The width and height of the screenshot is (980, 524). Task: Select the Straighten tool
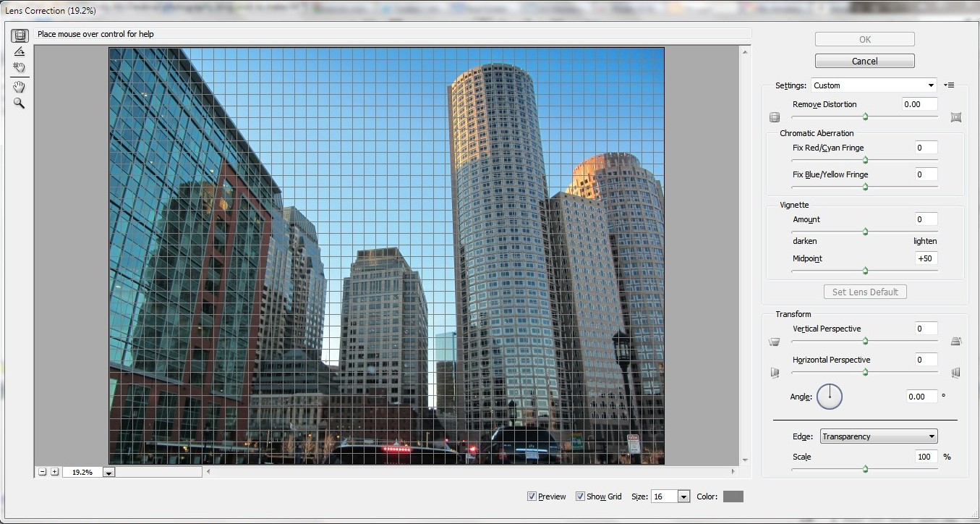tap(20, 51)
